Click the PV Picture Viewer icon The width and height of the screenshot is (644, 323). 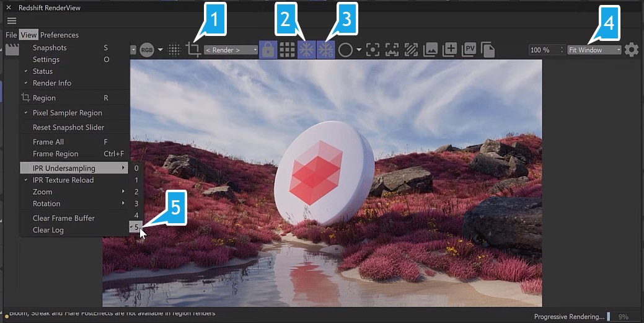[x=469, y=50]
